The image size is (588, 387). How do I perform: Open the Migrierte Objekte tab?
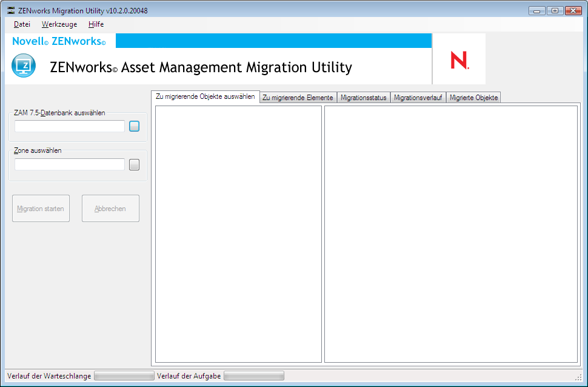click(x=473, y=98)
